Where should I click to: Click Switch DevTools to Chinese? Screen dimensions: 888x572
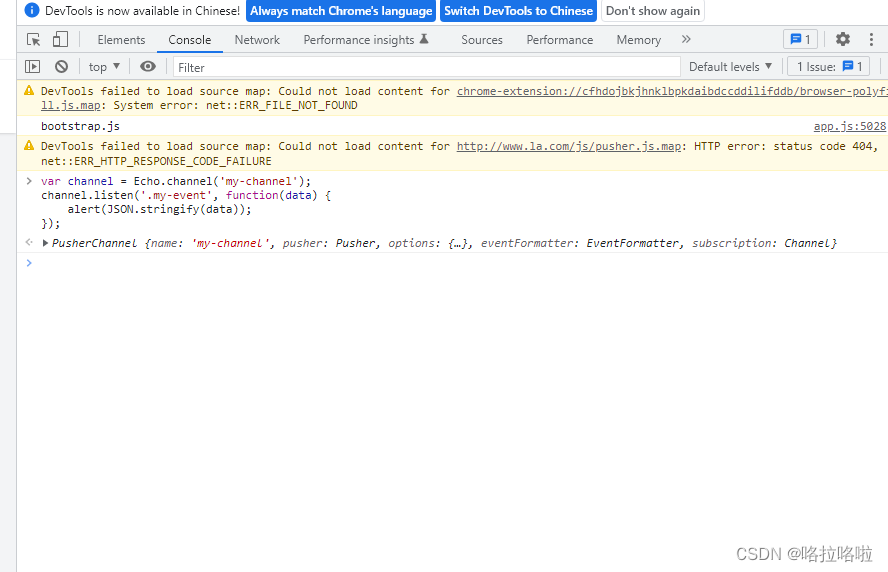click(518, 11)
